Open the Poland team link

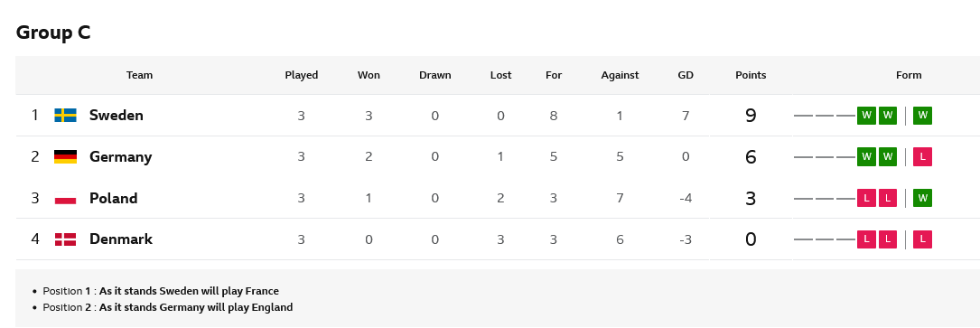tap(113, 198)
